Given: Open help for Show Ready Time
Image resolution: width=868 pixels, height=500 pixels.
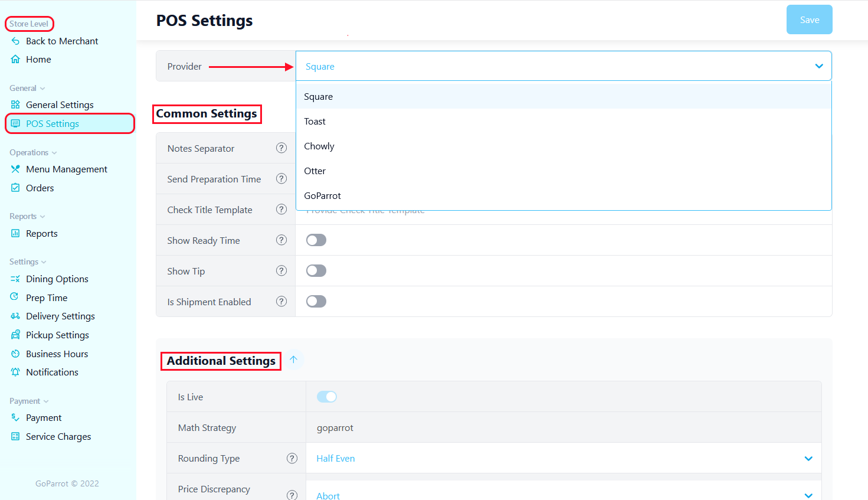Looking at the screenshot, I should pos(281,240).
